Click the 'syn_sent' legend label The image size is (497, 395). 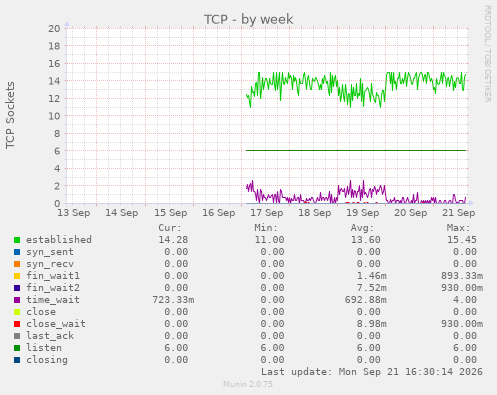(50, 252)
